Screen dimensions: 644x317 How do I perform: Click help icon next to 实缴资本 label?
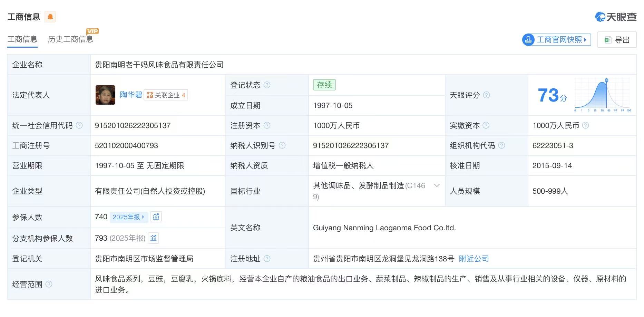(486, 125)
